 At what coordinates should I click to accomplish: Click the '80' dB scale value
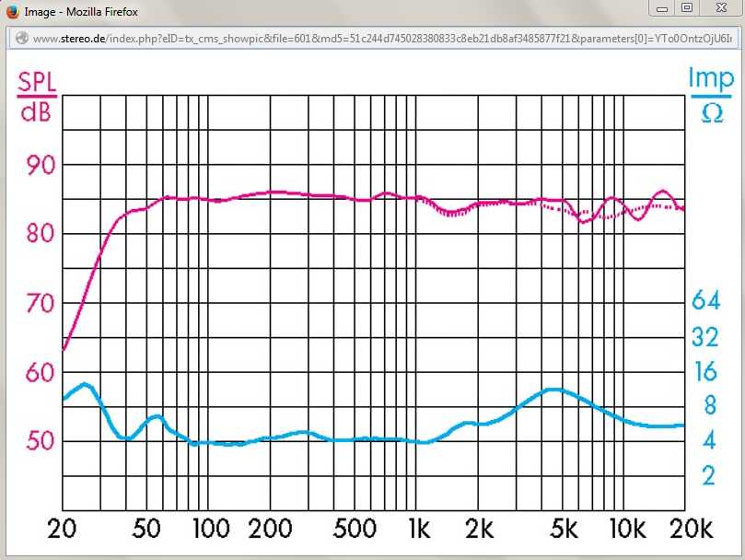(x=41, y=233)
